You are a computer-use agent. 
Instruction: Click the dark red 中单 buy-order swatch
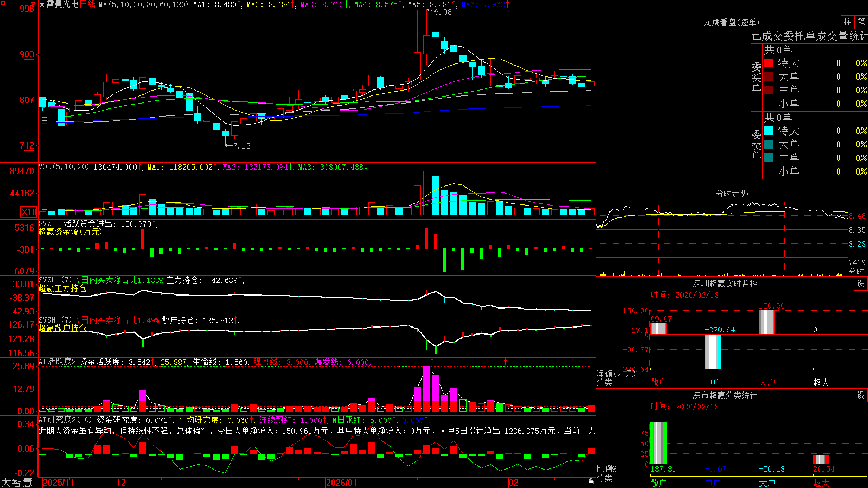(x=768, y=89)
